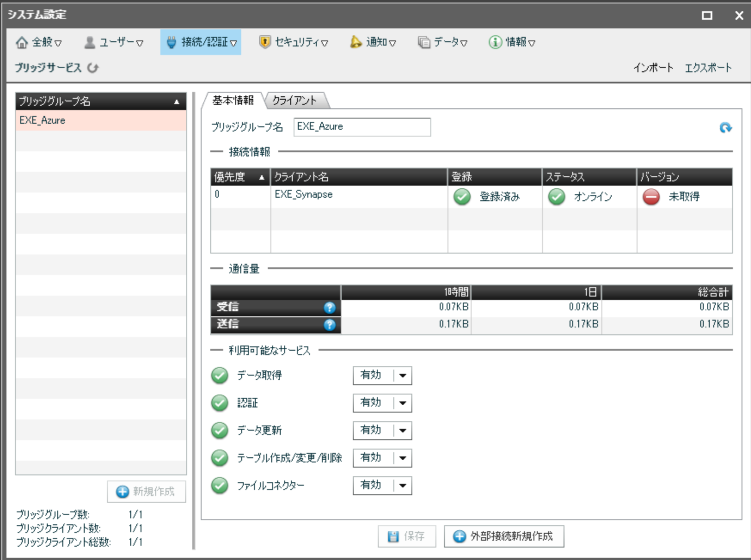
Task: Switch to the クライアント tab
Action: pyautogui.click(x=295, y=101)
